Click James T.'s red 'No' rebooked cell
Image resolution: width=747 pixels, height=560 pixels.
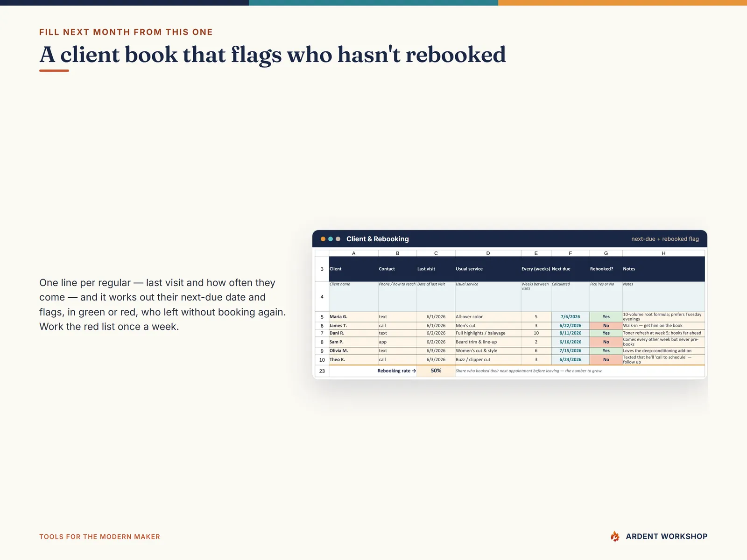point(606,326)
